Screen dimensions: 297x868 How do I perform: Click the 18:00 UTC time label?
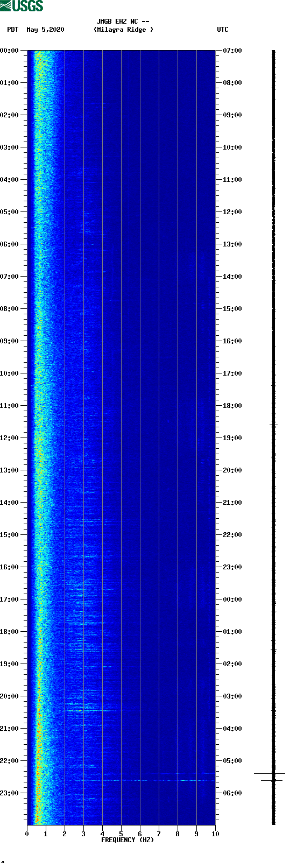click(x=232, y=406)
